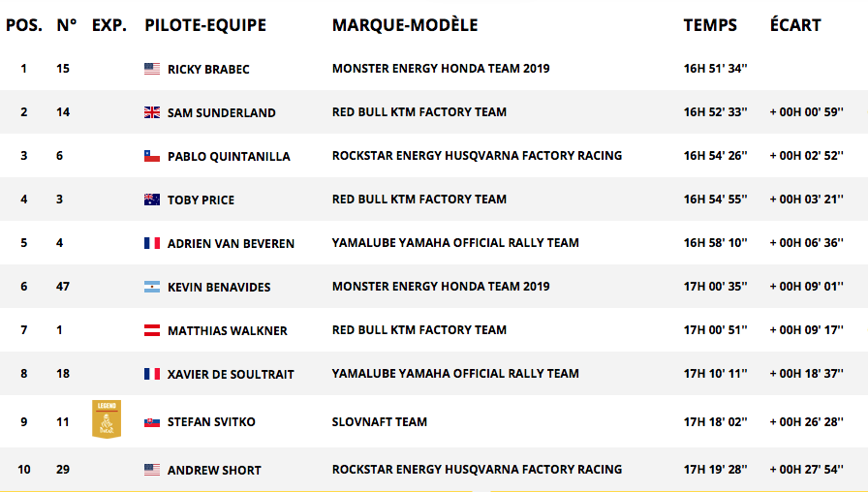868x492 pixels.
Task: Click the Australian flag beside Toby Price
Action: coord(151,200)
